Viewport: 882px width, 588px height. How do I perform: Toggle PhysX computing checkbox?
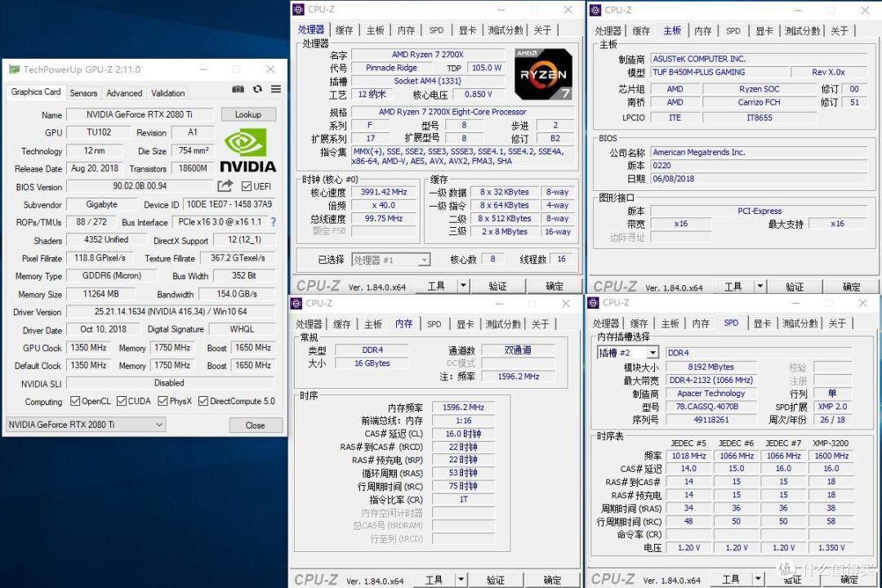pyautogui.click(x=163, y=401)
